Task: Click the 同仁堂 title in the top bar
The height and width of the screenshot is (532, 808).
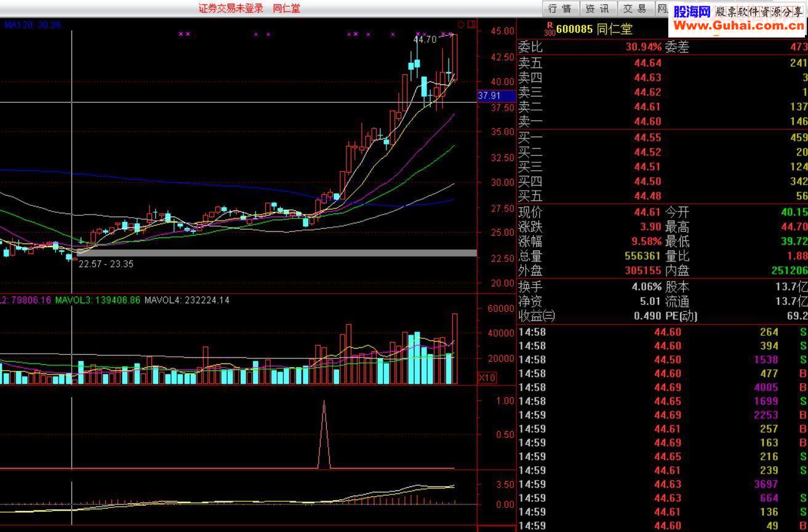Action: tap(287, 8)
